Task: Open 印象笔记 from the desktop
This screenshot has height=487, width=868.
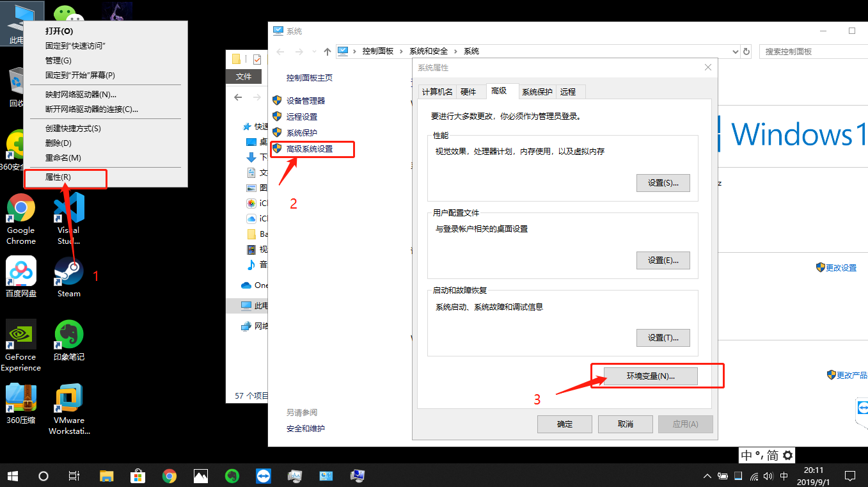Action: click(x=68, y=334)
